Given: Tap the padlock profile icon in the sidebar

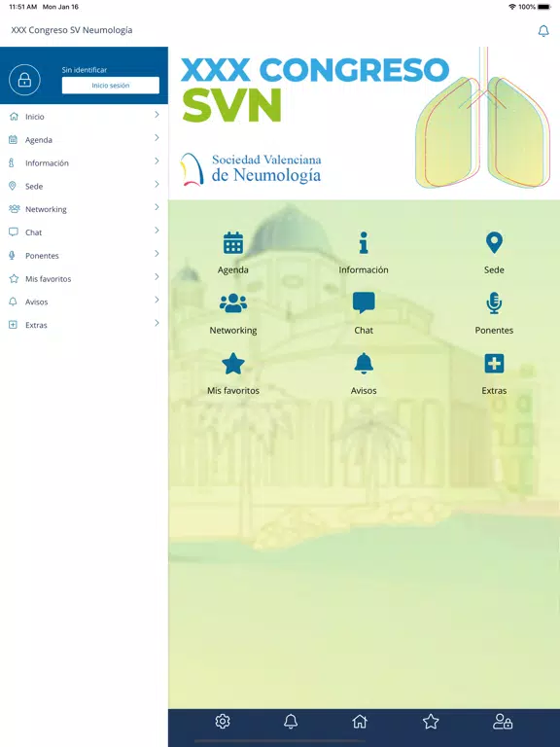Looking at the screenshot, I should (24, 80).
